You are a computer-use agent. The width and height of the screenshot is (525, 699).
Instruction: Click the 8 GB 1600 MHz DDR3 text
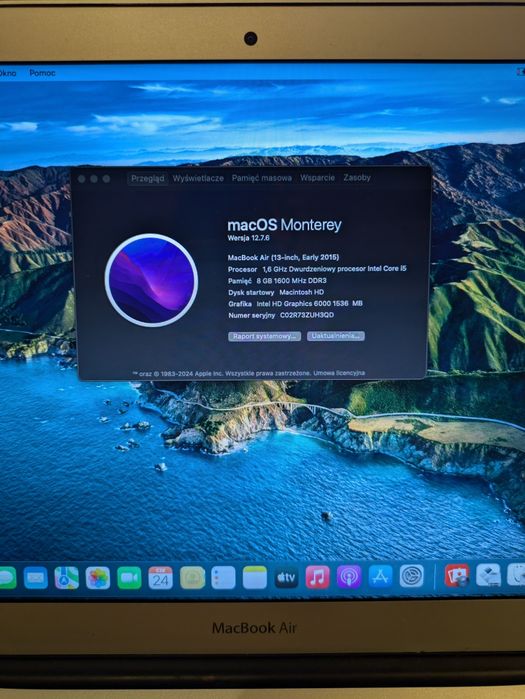(x=291, y=280)
